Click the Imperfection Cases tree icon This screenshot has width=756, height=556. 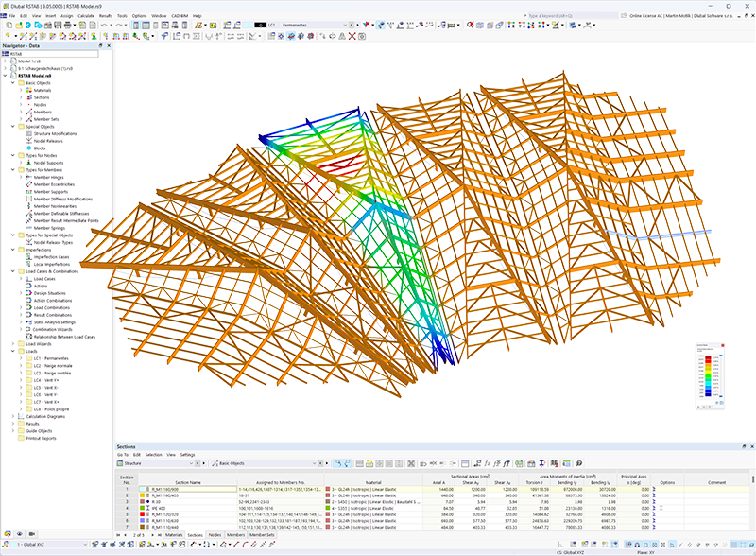[29, 256]
